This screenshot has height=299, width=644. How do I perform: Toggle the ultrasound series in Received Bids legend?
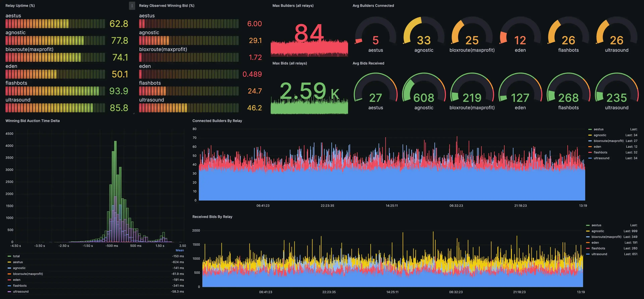(x=599, y=254)
